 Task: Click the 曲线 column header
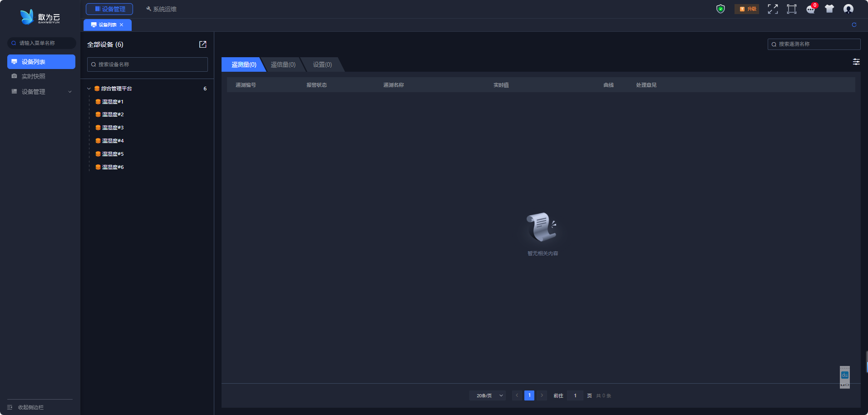(x=608, y=85)
